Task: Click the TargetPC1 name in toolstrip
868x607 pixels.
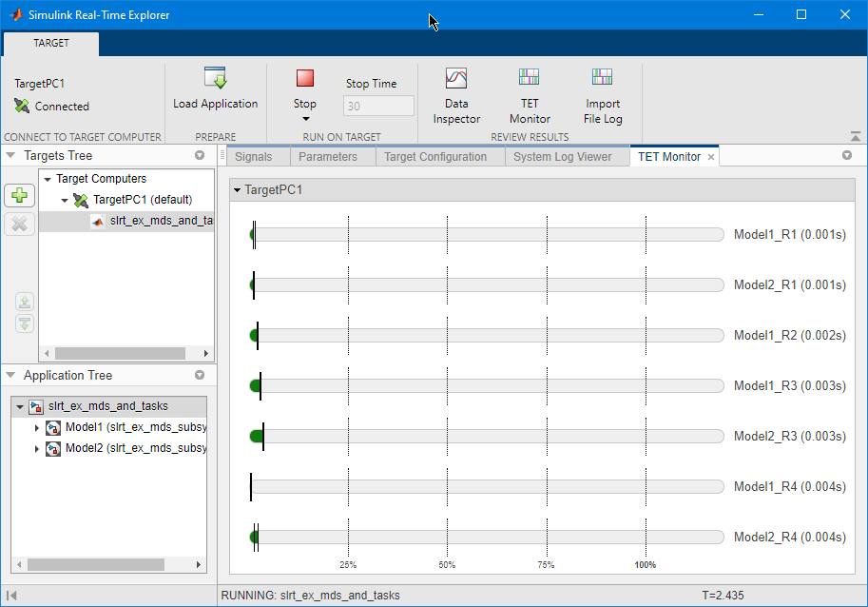Action: (x=39, y=84)
